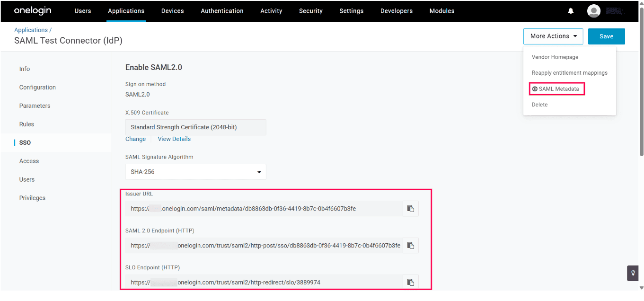Click the Change certificate link

135,139
